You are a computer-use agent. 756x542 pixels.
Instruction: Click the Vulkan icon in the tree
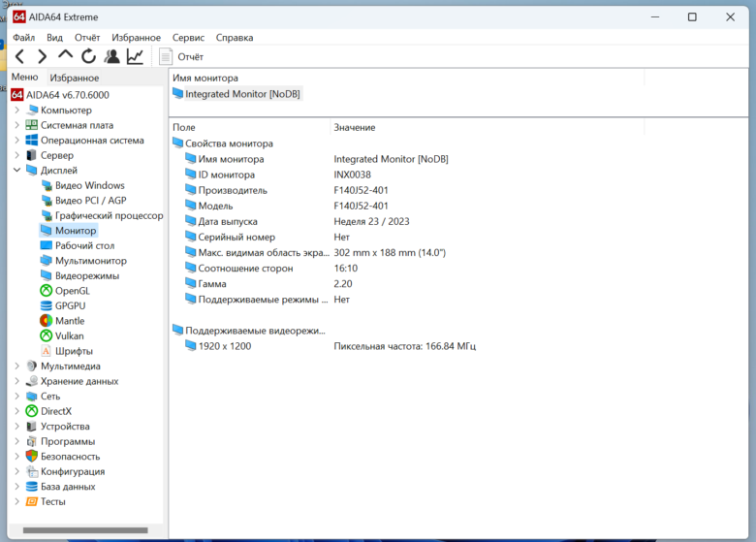coord(47,335)
